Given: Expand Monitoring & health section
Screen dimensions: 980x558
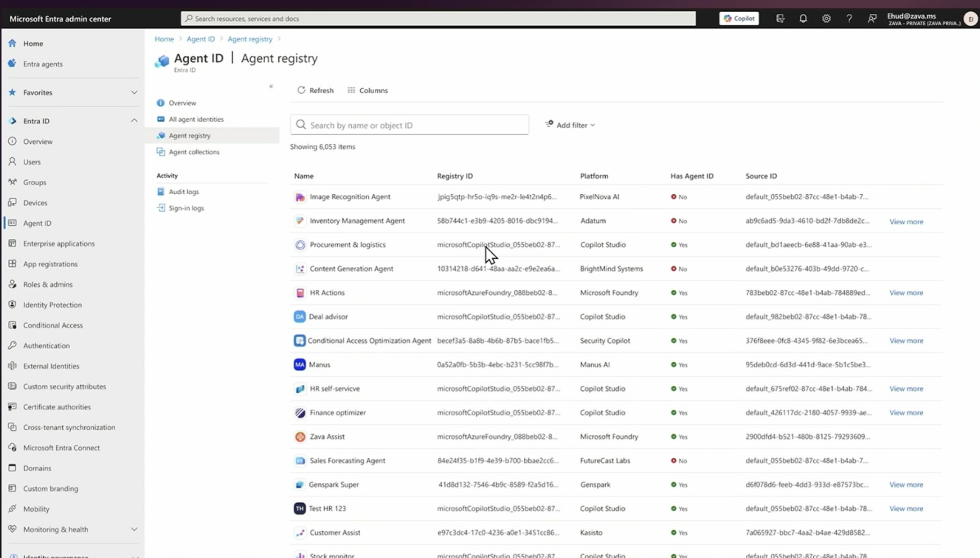Looking at the screenshot, I should [x=134, y=529].
